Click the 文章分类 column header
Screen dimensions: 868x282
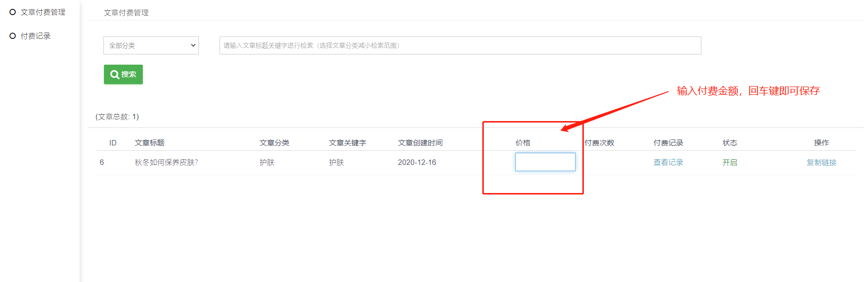coord(274,142)
